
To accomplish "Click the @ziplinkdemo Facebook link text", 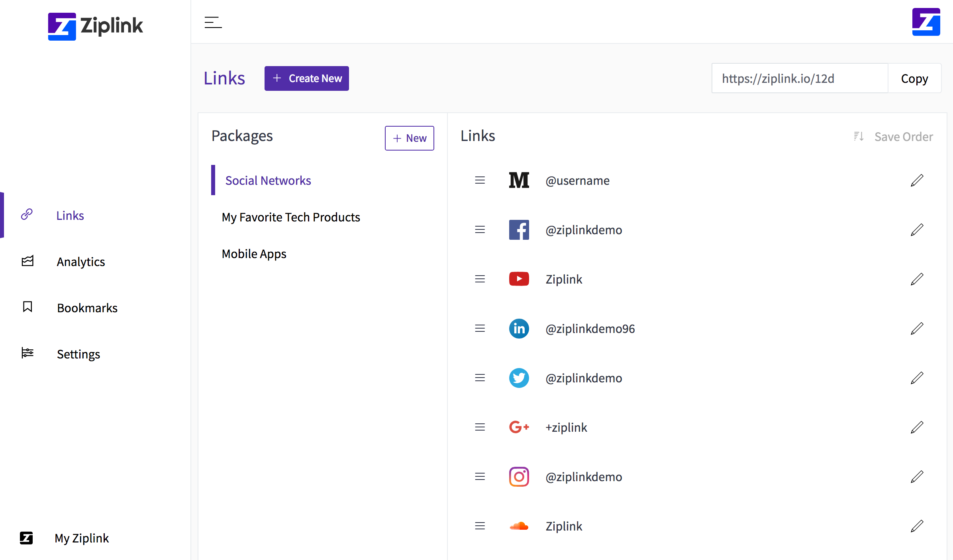I will coord(584,230).
